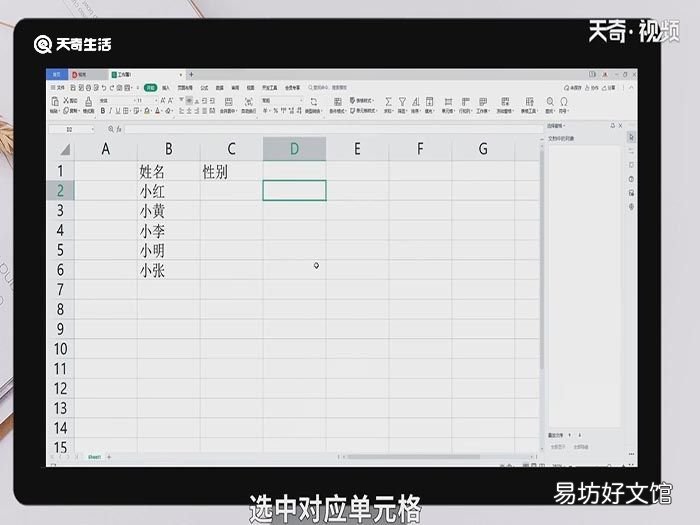Add a new sheet with plus button

pyautogui.click(x=109, y=457)
